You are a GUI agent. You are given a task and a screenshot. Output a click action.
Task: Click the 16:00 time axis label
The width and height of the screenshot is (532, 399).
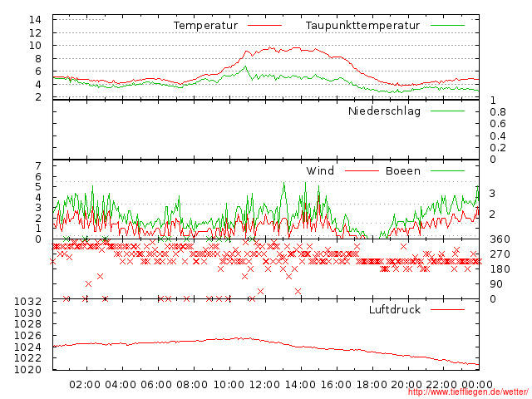coord(336,385)
